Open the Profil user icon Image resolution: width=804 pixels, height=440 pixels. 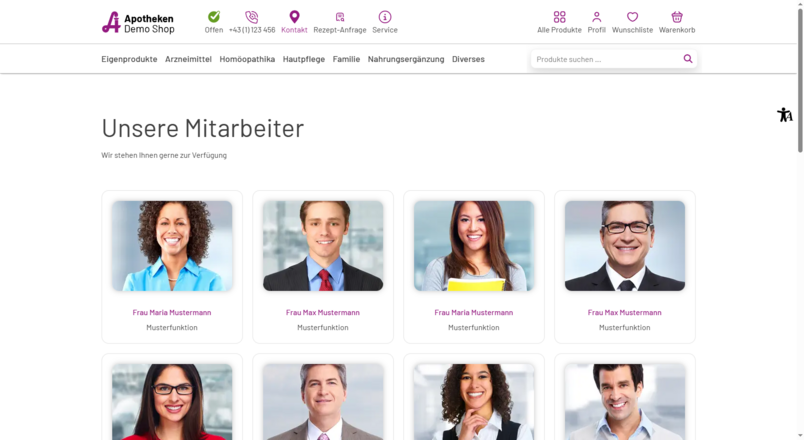596,17
